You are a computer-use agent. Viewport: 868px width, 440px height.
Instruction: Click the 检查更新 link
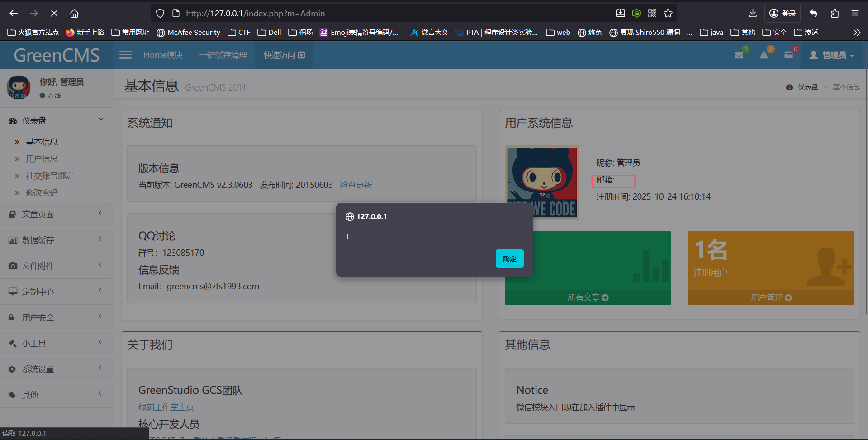click(356, 185)
